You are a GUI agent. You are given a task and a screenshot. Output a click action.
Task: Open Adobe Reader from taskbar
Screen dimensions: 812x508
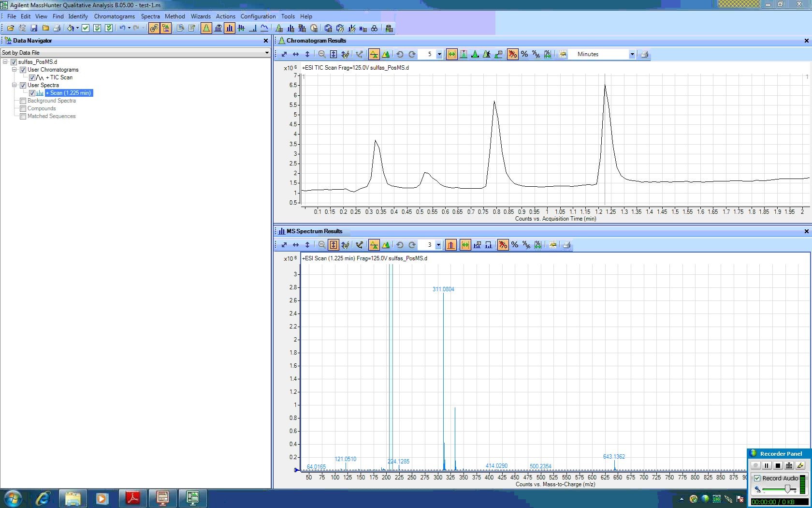click(133, 498)
